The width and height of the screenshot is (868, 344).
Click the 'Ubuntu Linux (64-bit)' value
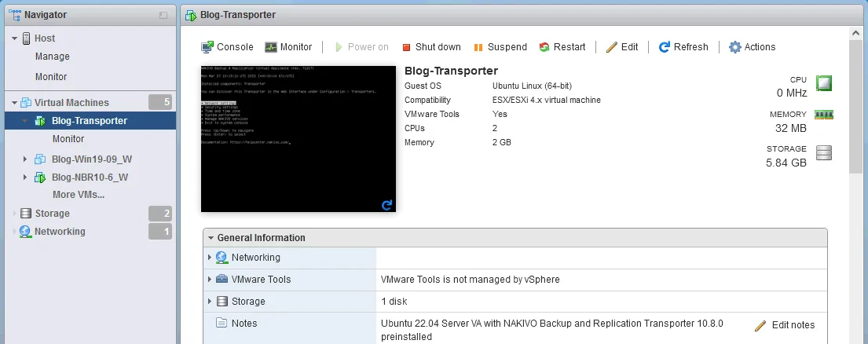click(x=532, y=86)
